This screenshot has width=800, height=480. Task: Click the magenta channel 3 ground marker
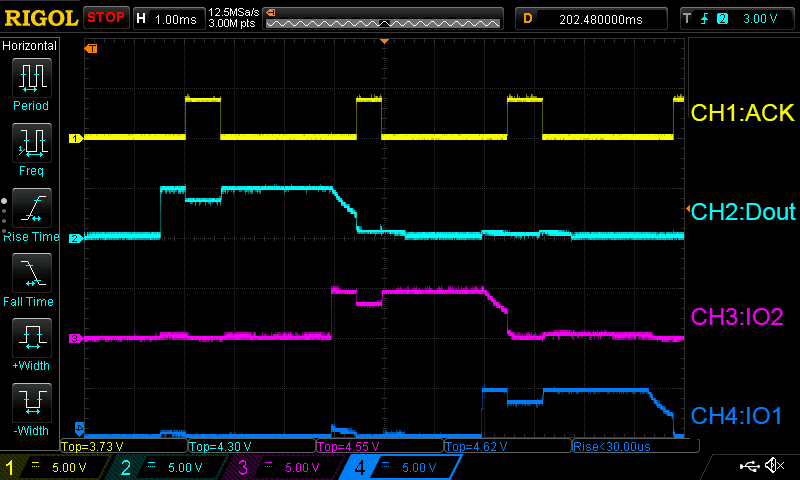pos(76,338)
